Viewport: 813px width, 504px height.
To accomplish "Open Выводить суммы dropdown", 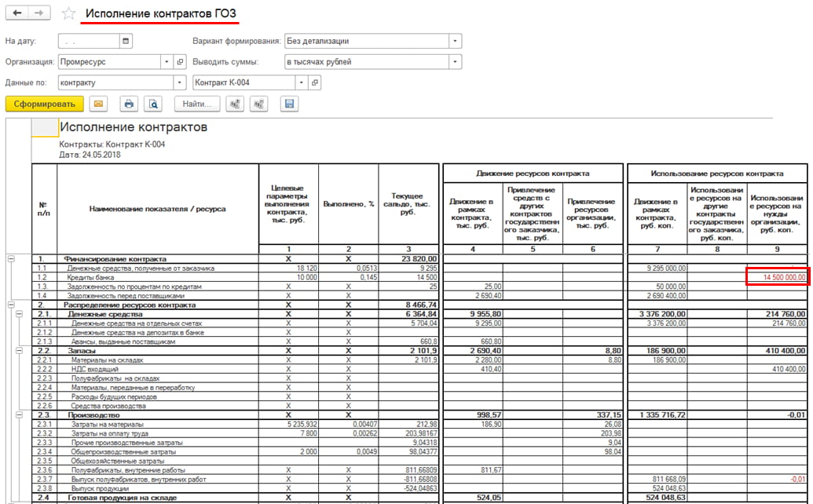I will click(456, 62).
